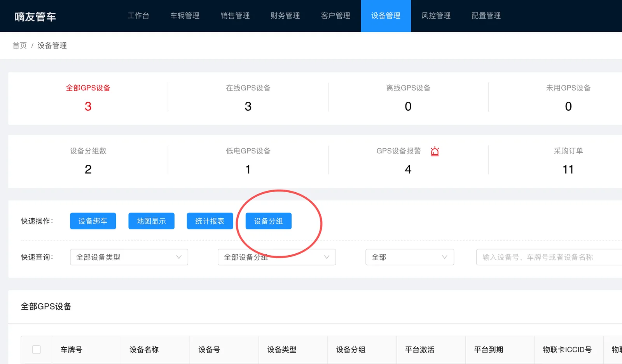Viewport: 622px width, 364px height.
Task: Focus the device number search input
Action: tap(549, 257)
